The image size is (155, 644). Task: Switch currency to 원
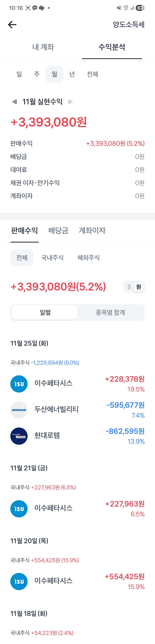pos(138,287)
